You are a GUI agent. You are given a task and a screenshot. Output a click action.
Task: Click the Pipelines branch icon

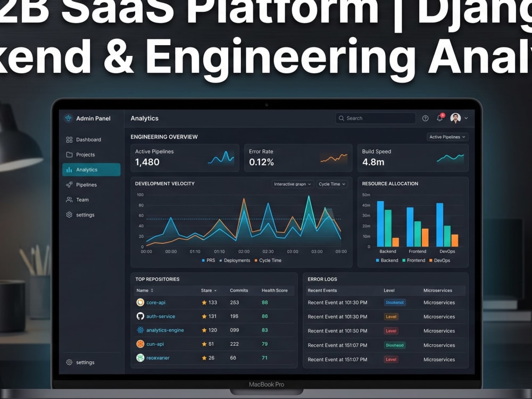click(x=69, y=185)
